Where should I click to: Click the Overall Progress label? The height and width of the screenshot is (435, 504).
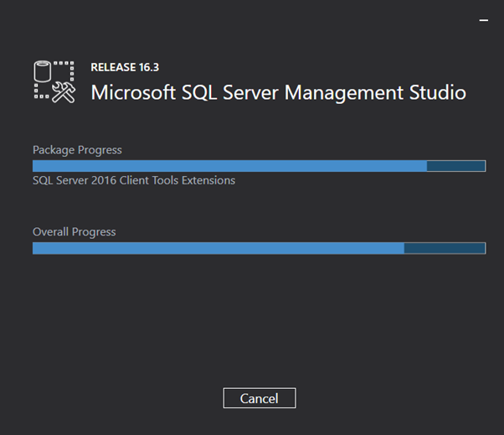(x=75, y=232)
